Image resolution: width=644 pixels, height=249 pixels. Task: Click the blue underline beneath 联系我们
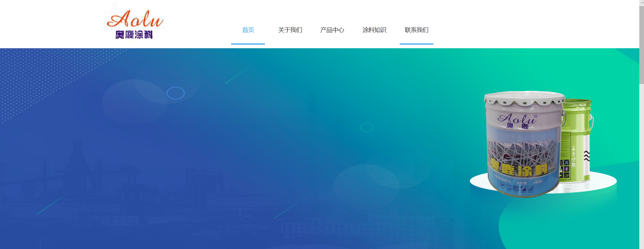(416, 44)
